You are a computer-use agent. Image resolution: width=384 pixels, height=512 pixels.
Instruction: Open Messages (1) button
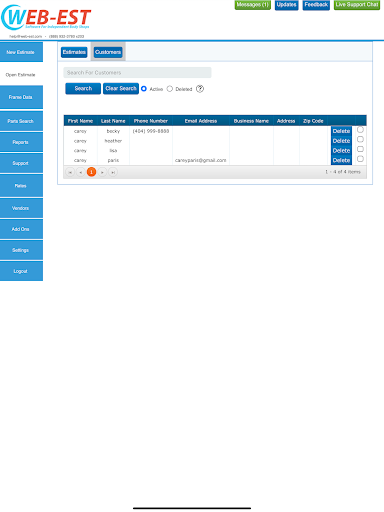coord(253,5)
